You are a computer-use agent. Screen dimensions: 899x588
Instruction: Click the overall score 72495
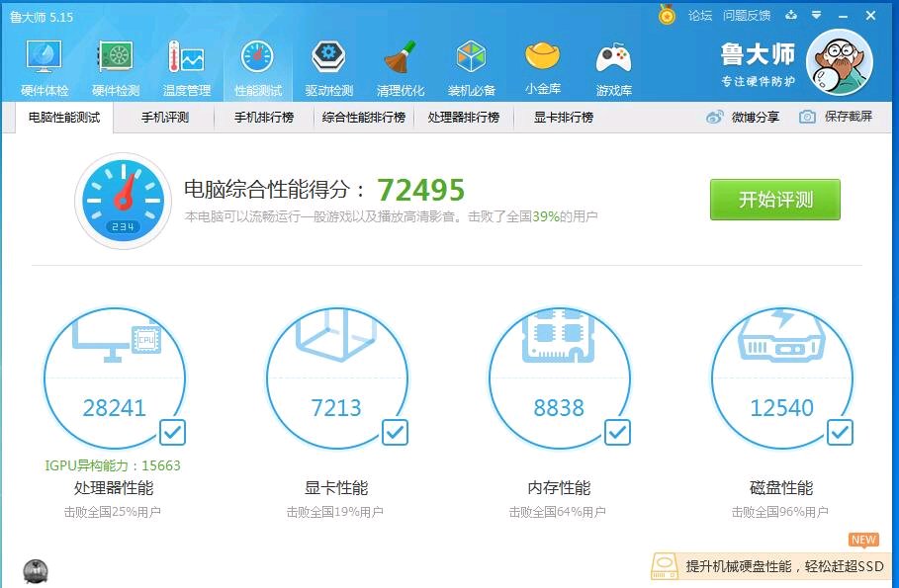coord(421,190)
